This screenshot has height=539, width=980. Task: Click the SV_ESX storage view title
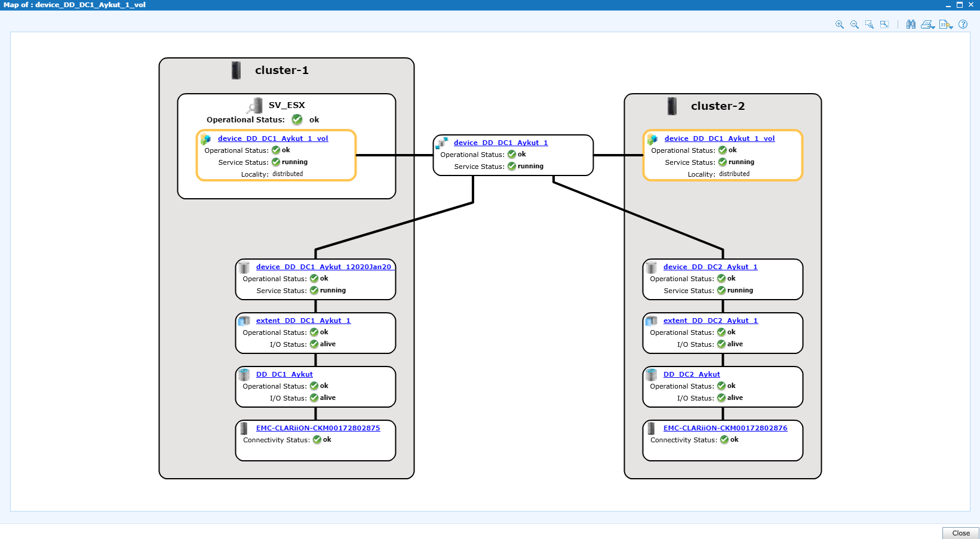(287, 105)
